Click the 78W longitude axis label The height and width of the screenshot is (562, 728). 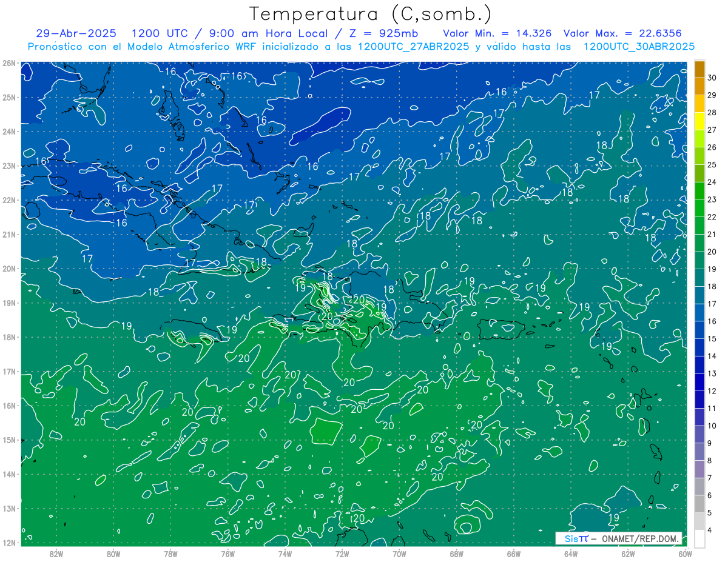pyautogui.click(x=170, y=554)
